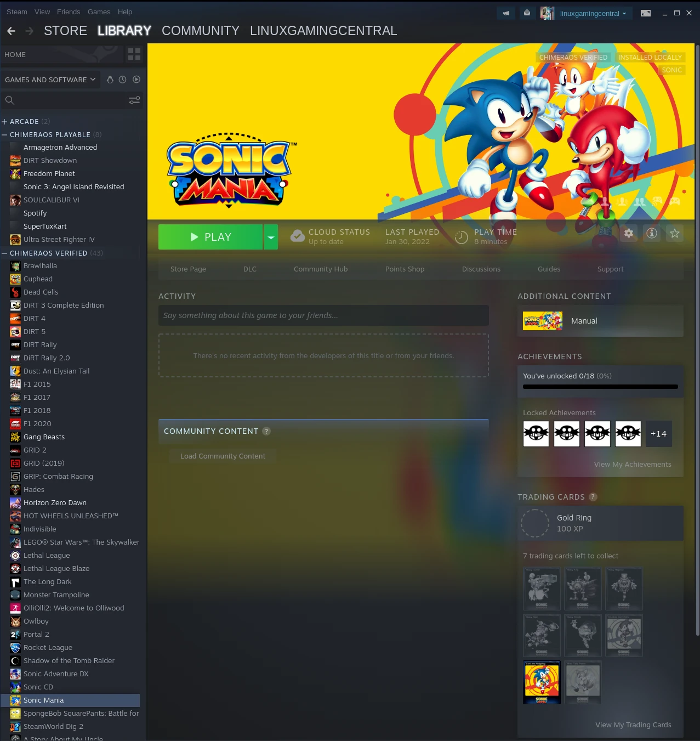Click the activity status input field
Viewport: 700px width, 741px height.
[x=323, y=315]
